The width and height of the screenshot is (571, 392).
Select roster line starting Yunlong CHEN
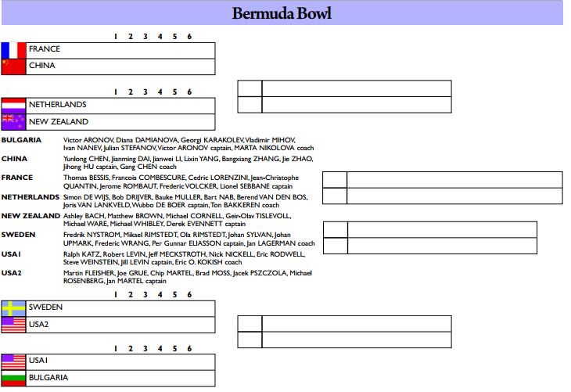tap(188, 159)
